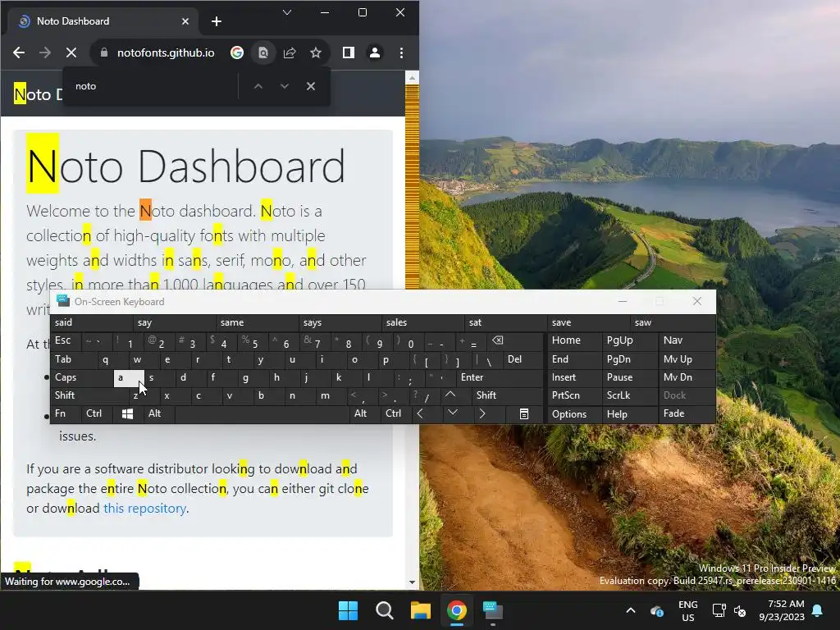Click the Del key on on-screen keyboard
This screenshot has width=840, height=630.
(523, 359)
